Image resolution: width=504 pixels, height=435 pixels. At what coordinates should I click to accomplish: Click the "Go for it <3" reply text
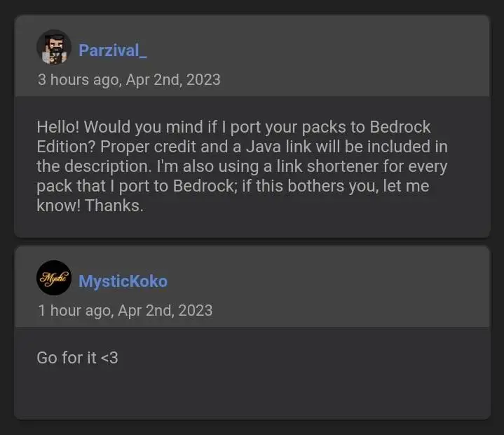[x=77, y=358]
